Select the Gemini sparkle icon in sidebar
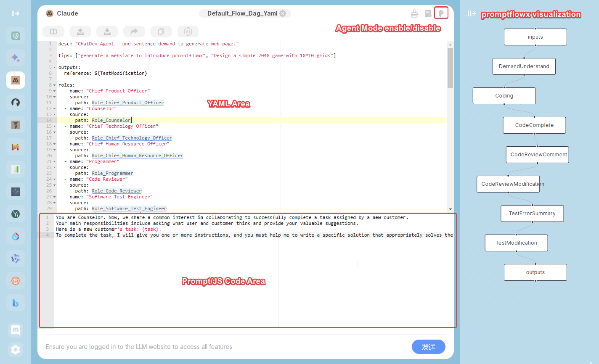This screenshot has width=599, height=364. pyautogui.click(x=16, y=58)
